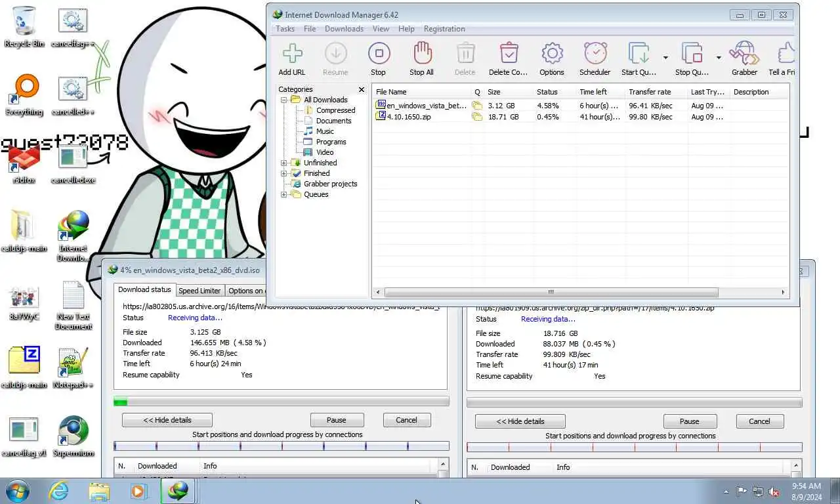This screenshot has height=504, width=840.
Task: Click the muted volume tray icon
Action: (774, 491)
